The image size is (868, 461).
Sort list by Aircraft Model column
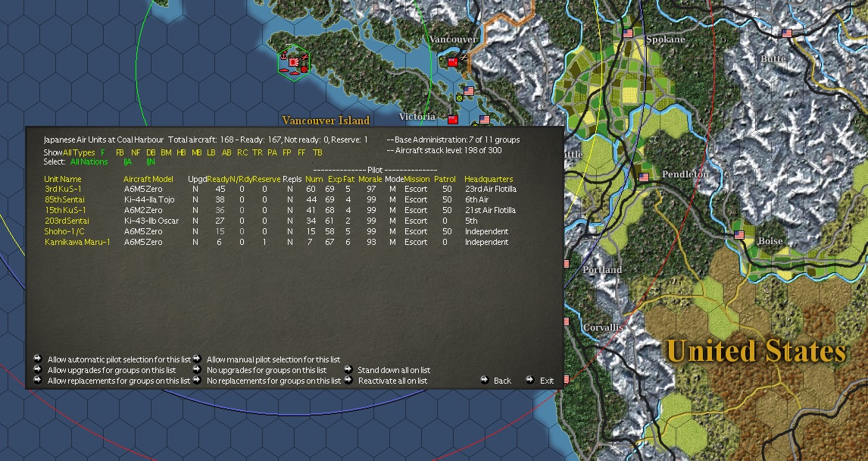coord(148,179)
